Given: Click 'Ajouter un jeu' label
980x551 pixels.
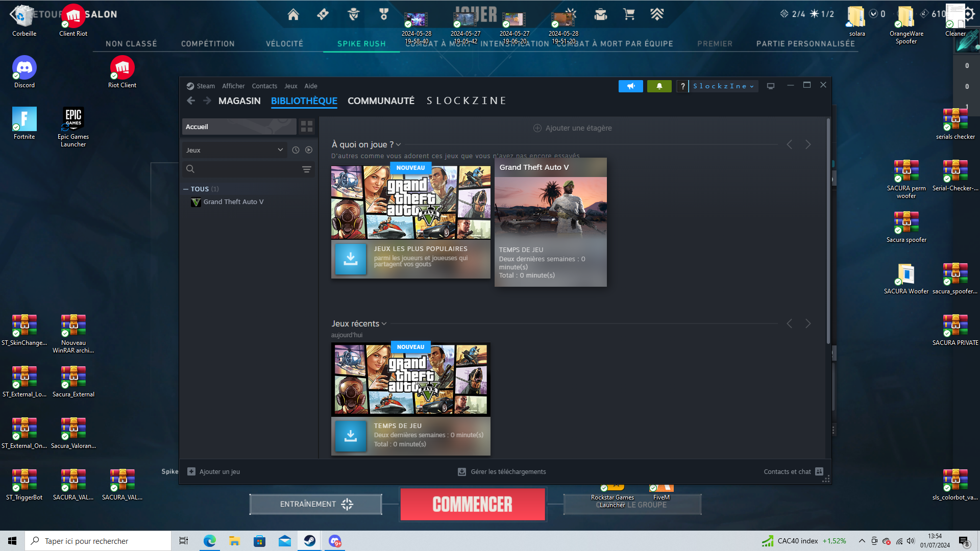Looking at the screenshot, I should click(219, 472).
